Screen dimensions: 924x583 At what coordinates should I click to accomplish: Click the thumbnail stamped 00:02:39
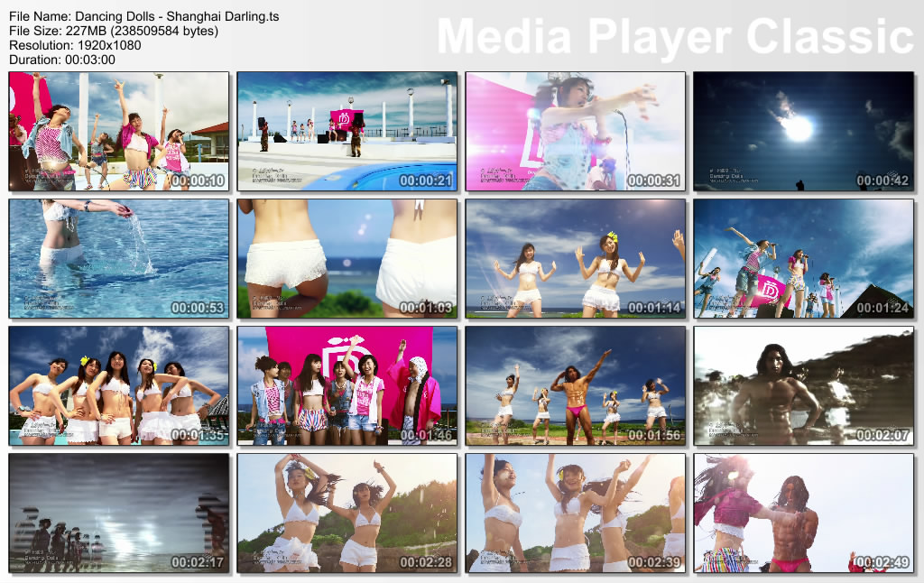[576, 513]
